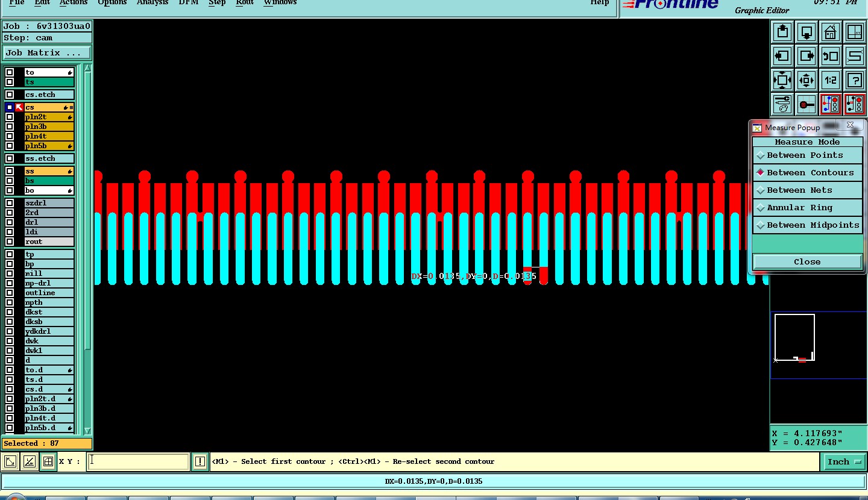Viewport: 868px width, 500px height.
Task: Click the exclamation mark button
Action: [200, 462]
